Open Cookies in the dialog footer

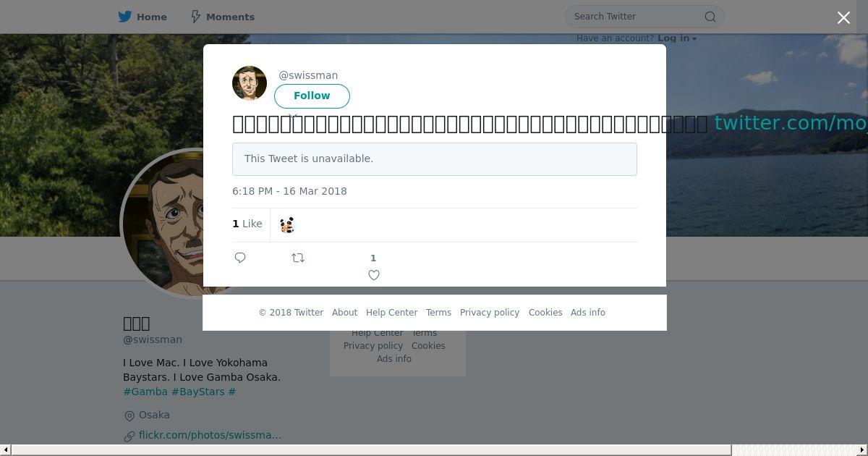(x=545, y=313)
